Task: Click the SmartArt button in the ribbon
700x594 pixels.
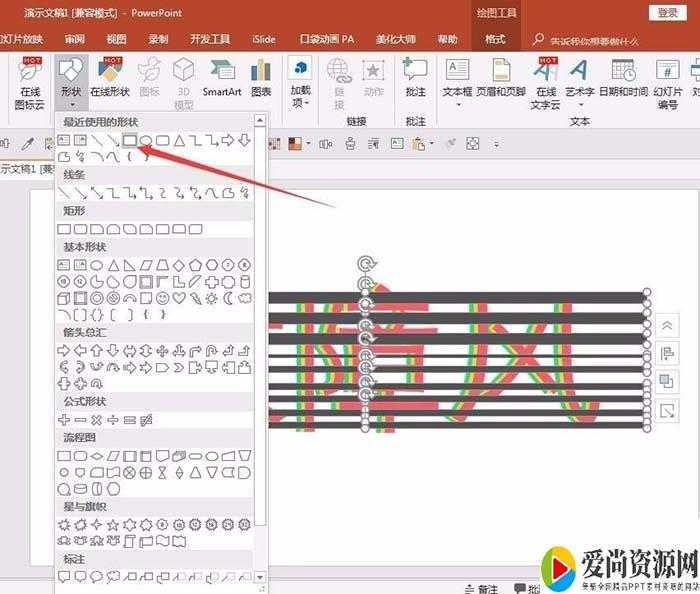Action: click(222, 78)
